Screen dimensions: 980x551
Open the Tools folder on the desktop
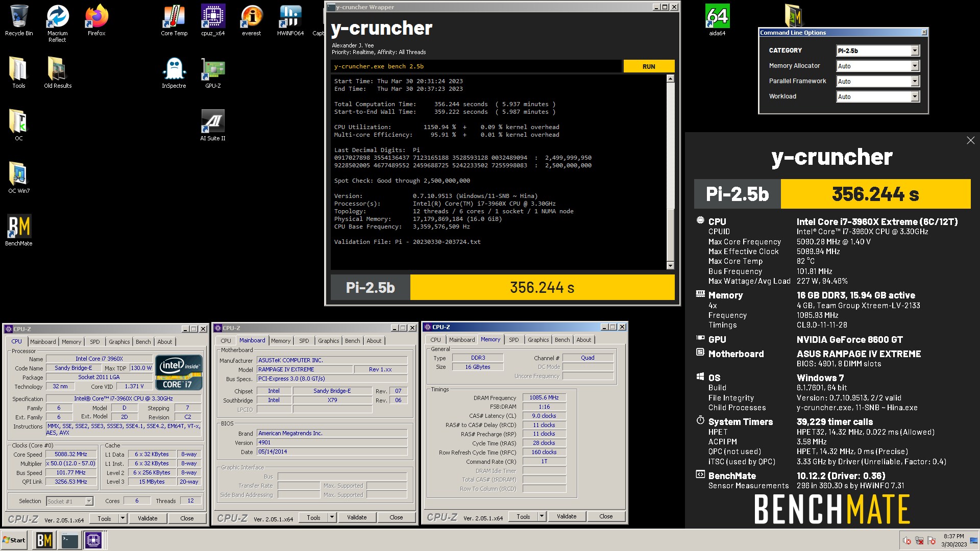19,72
